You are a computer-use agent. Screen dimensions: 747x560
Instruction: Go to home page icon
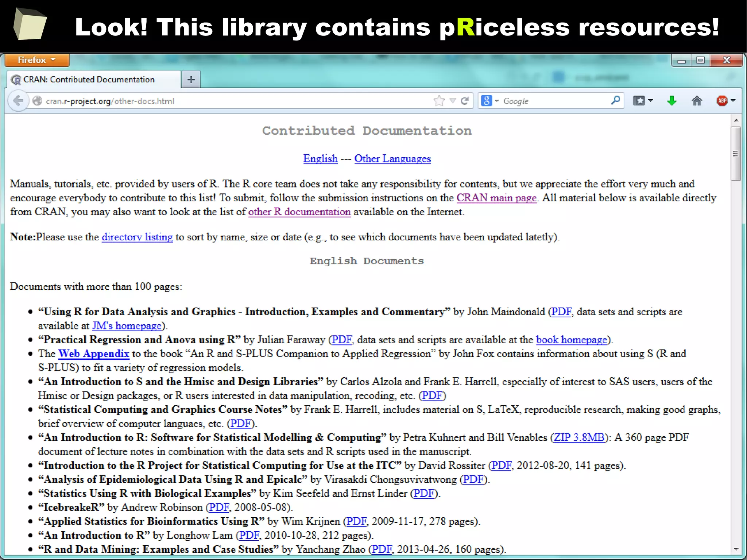point(697,101)
